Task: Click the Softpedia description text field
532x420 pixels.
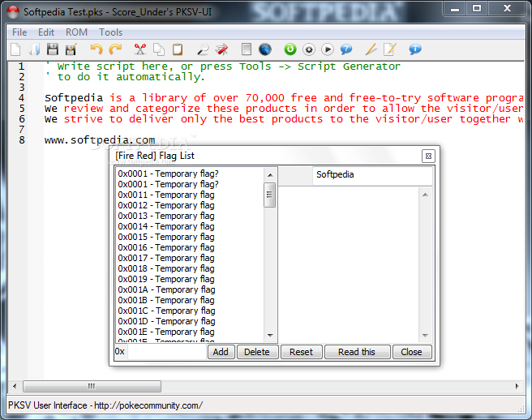Action: 372,176
